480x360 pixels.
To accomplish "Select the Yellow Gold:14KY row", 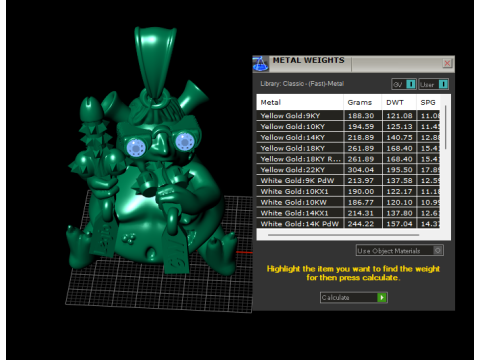I will tap(348, 137).
